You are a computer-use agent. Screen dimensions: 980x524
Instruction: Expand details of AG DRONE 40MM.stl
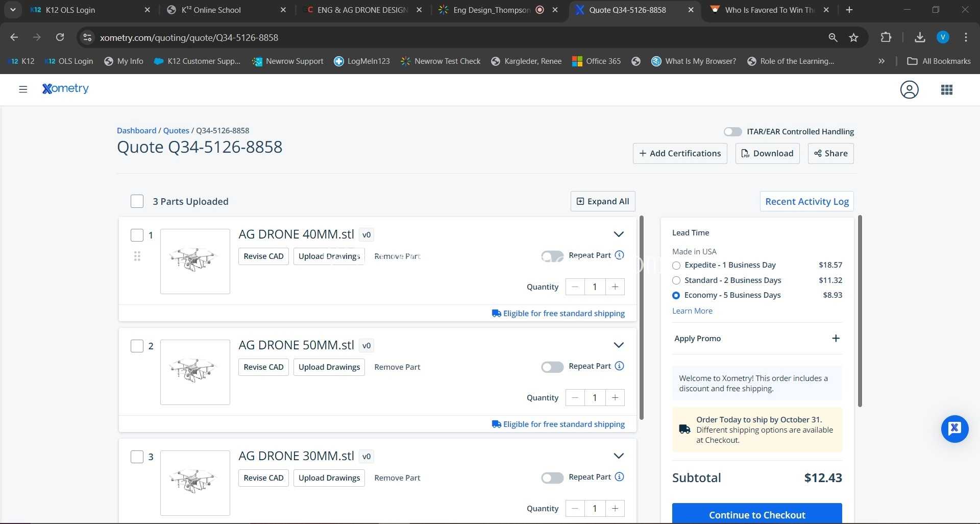(x=619, y=234)
